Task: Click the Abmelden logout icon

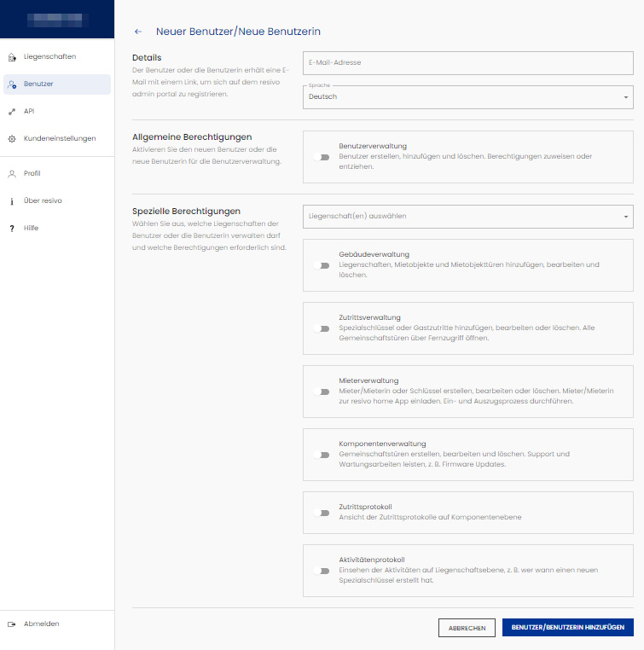Action: [x=12, y=624]
